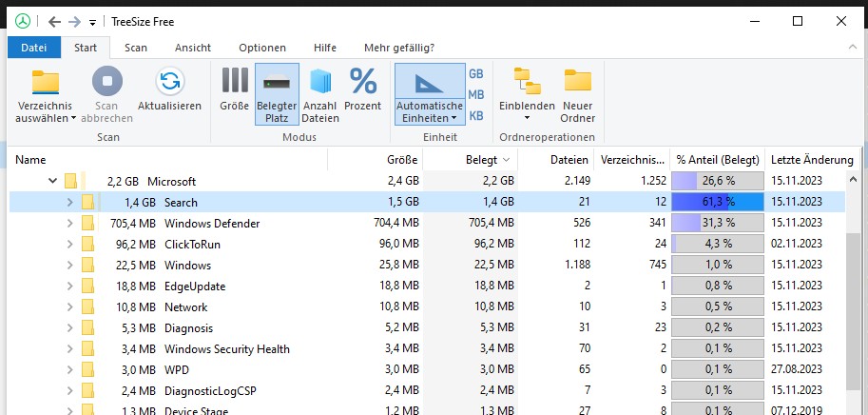Click the scrollbar up arrow

pyautogui.click(x=853, y=179)
